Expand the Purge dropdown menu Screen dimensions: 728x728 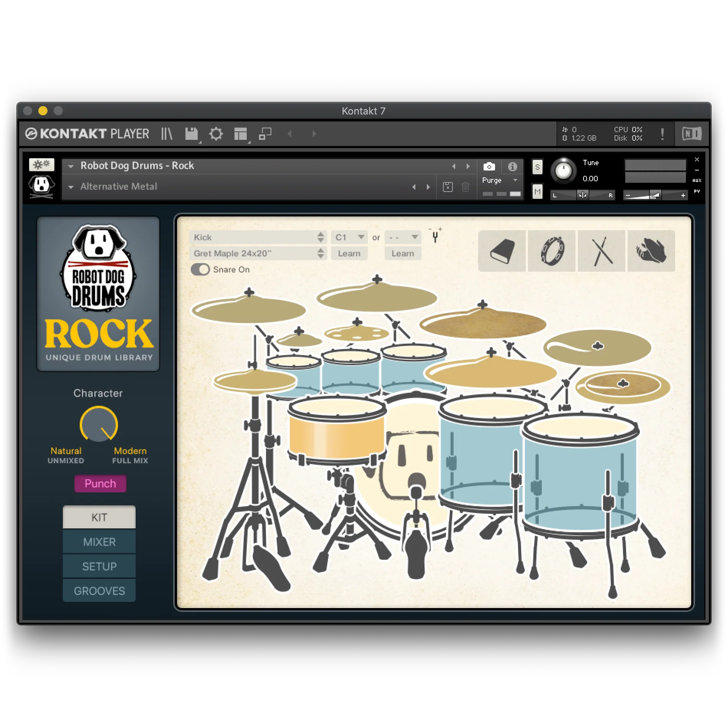tap(515, 180)
